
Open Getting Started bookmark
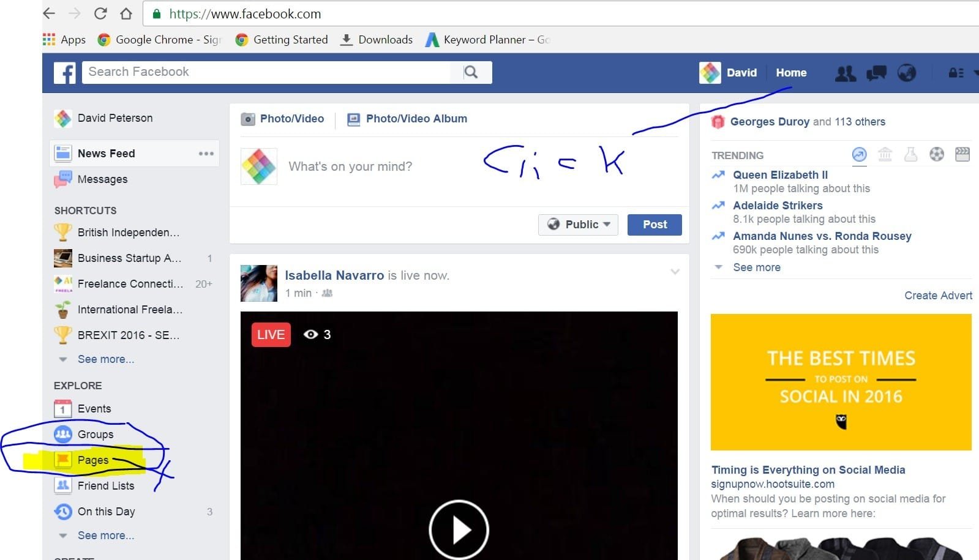282,40
